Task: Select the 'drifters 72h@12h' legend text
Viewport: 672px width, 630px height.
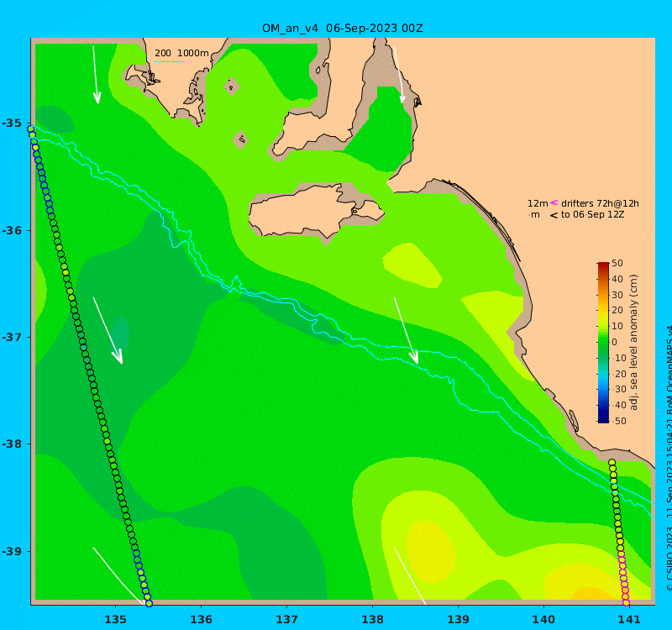Action: [x=600, y=203]
